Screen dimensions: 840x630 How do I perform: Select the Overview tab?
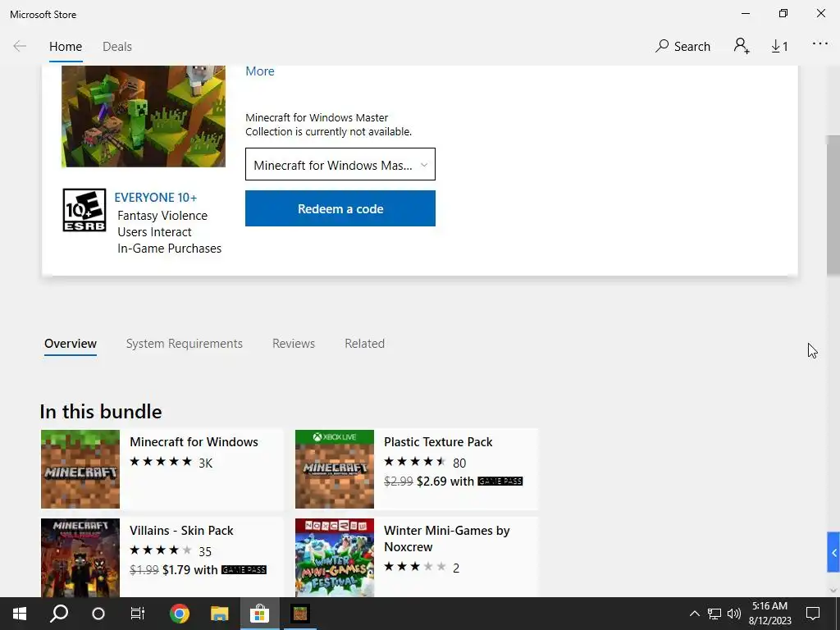[x=71, y=344]
